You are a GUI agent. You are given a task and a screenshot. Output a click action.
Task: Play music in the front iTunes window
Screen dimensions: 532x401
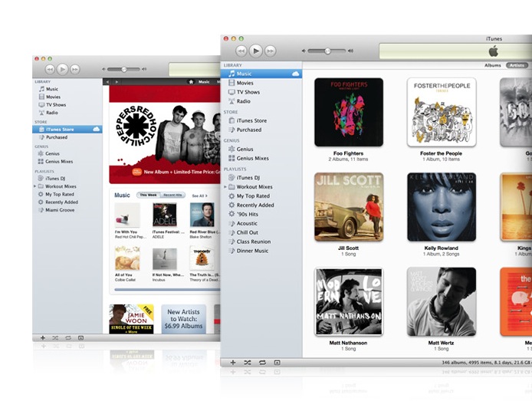pyautogui.click(x=256, y=51)
